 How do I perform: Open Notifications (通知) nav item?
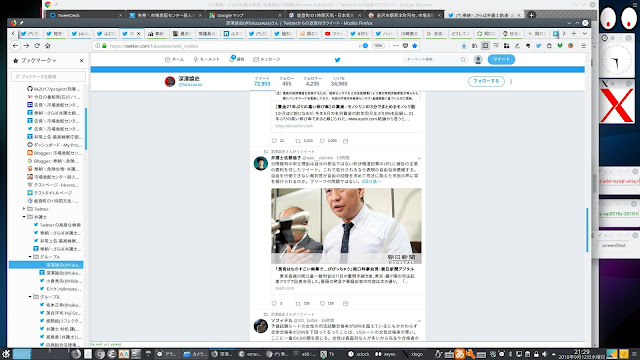(x=236, y=59)
